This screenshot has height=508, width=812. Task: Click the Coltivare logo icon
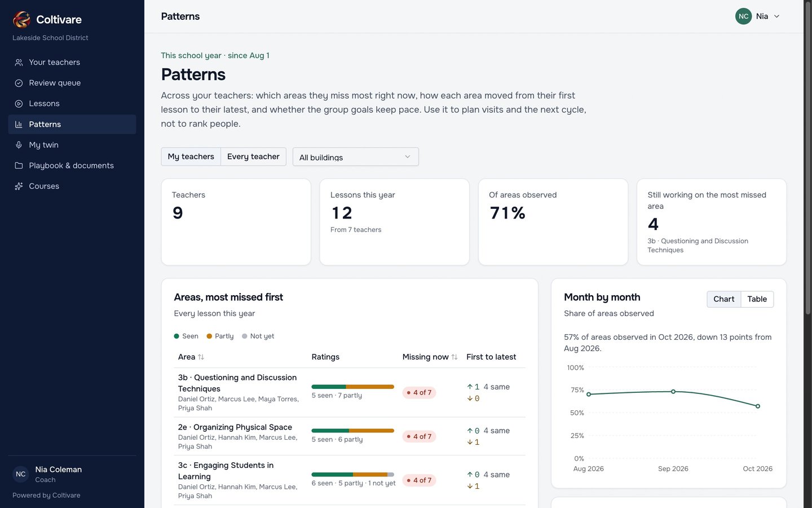pos(21,19)
